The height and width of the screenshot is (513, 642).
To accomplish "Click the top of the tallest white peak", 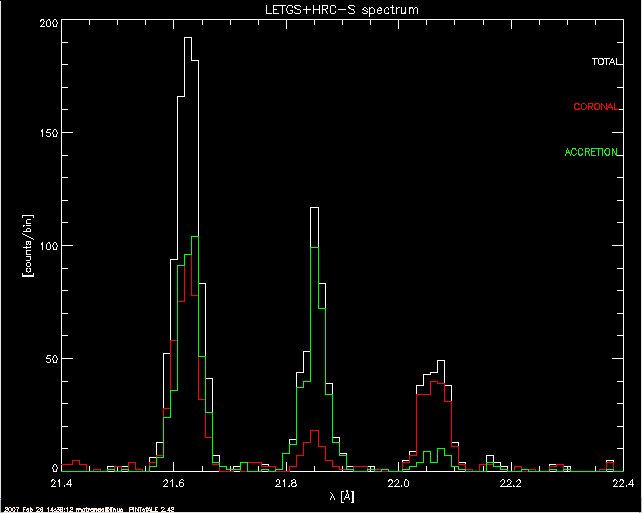I will 189,39.
